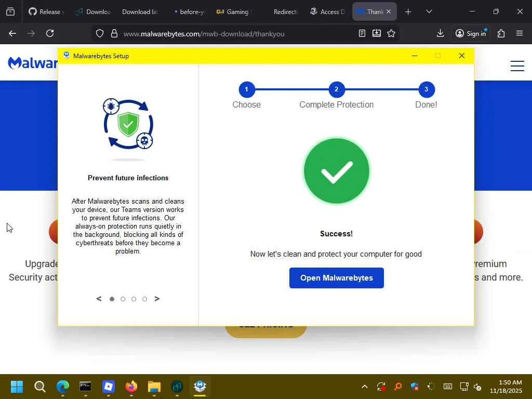
Task: Click the malwarebytes.com URL address bar
Action: pos(204,34)
